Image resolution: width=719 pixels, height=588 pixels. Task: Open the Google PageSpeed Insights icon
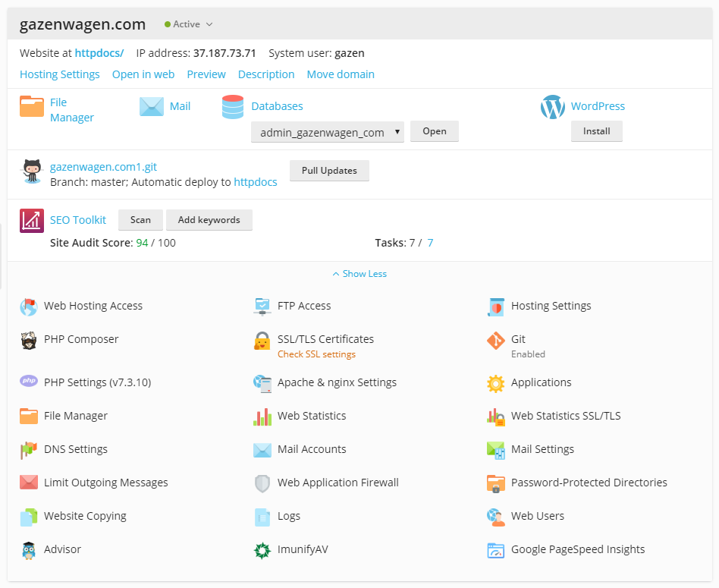coord(496,550)
